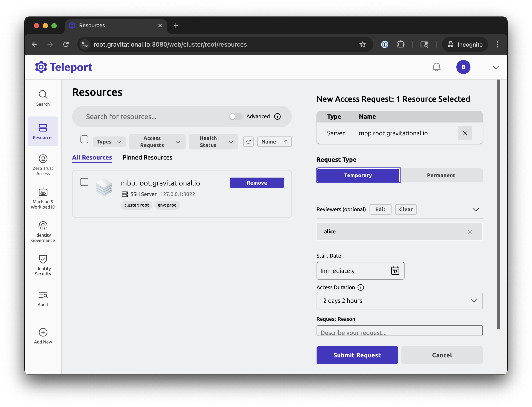Switch to the Pinned Resources tab
532x407 pixels.
[147, 158]
